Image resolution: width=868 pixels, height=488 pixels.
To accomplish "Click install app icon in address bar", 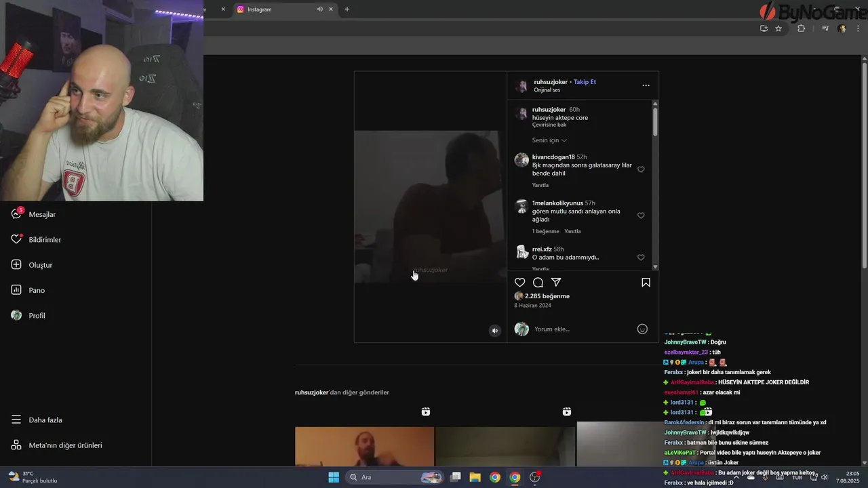I will [764, 28].
